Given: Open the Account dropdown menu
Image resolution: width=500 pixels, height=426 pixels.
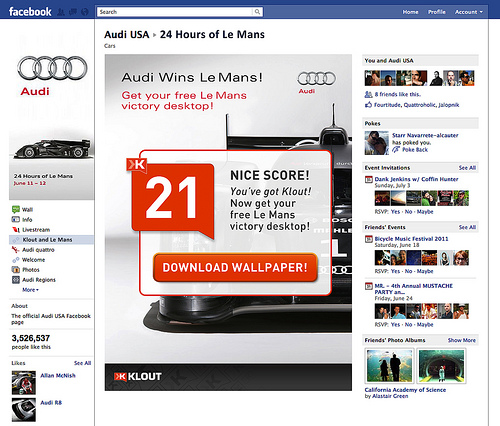Looking at the screenshot, I should (x=469, y=12).
